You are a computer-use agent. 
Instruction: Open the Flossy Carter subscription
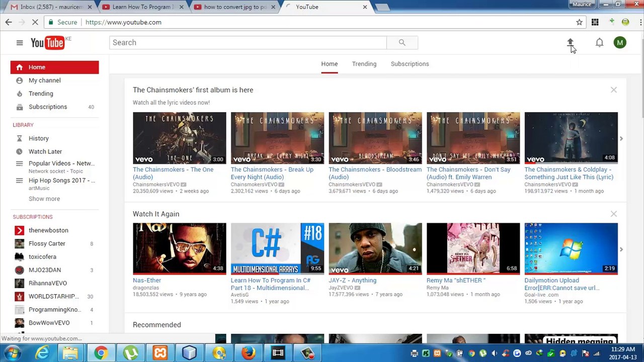[47, 243]
